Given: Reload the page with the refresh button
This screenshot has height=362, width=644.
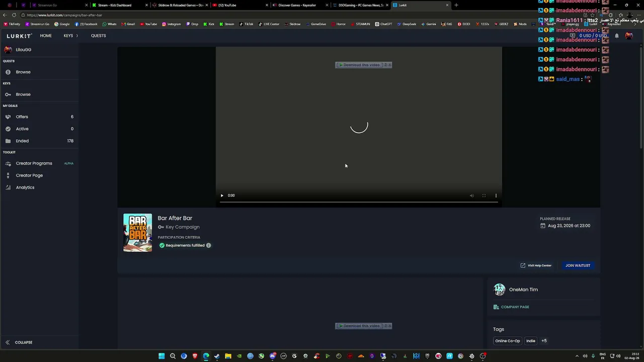Looking at the screenshot, I should (x=14, y=15).
